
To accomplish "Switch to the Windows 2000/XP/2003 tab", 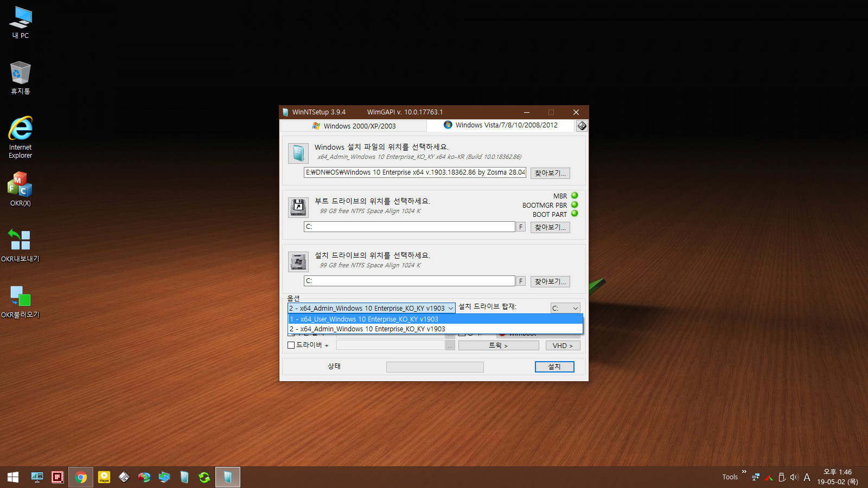I will pos(354,126).
